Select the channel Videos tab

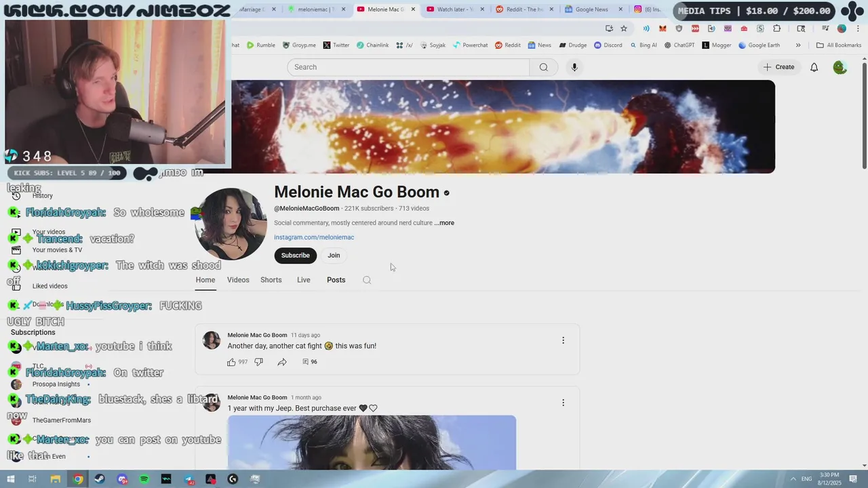[238, 280]
